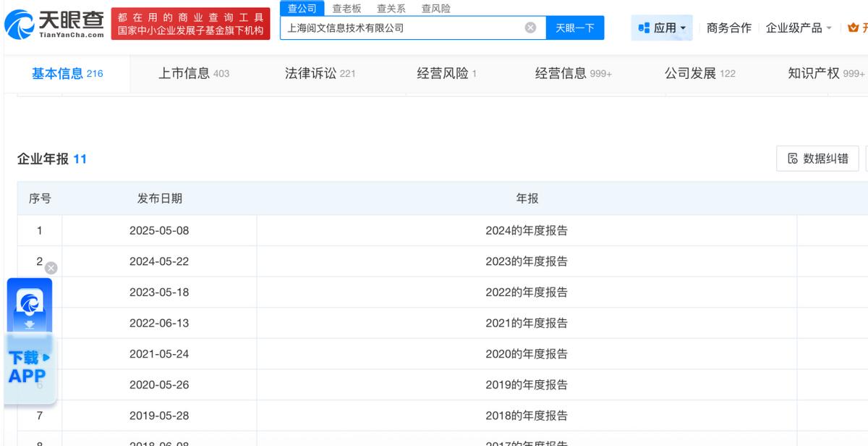Viewport: 868px width, 446px height.
Task: Expand 企业级产品 menu
Action: pos(799,28)
